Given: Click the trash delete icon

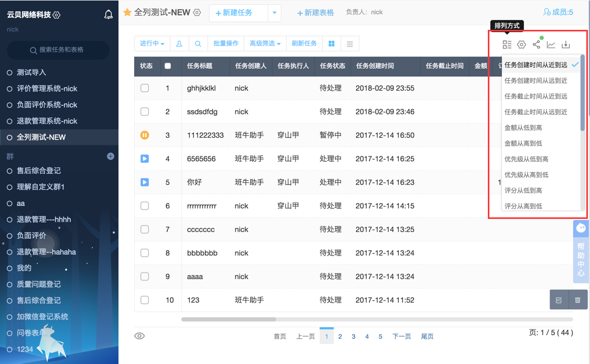Looking at the screenshot, I should tap(577, 300).
